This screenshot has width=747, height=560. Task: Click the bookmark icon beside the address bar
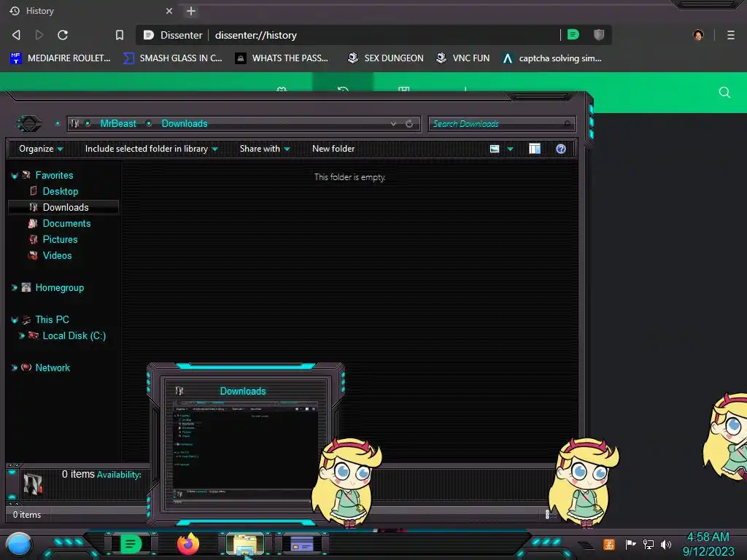click(x=120, y=35)
